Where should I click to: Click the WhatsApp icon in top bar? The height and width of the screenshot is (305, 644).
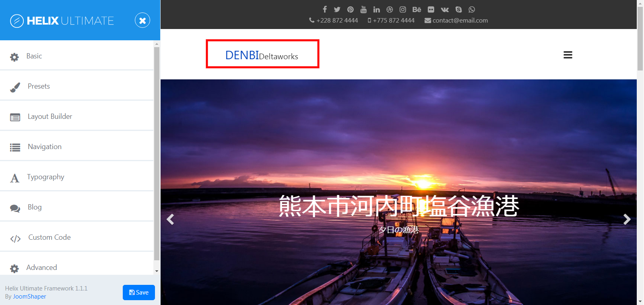click(x=472, y=9)
